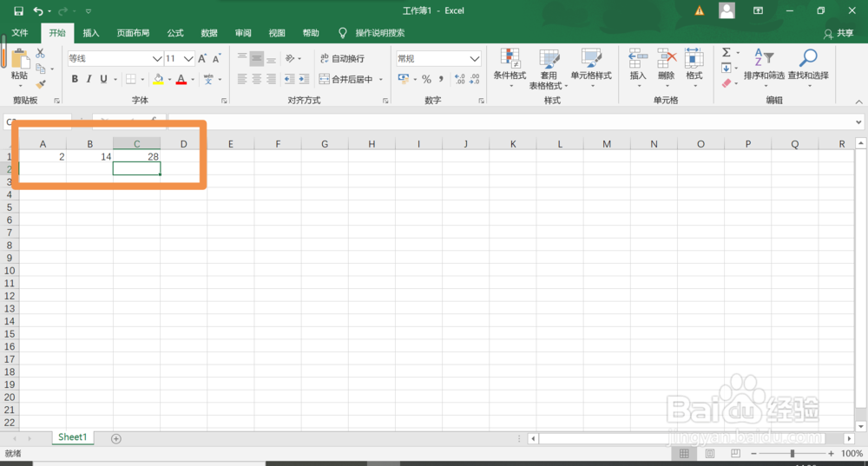Open font name dropdown 等线

pos(156,59)
